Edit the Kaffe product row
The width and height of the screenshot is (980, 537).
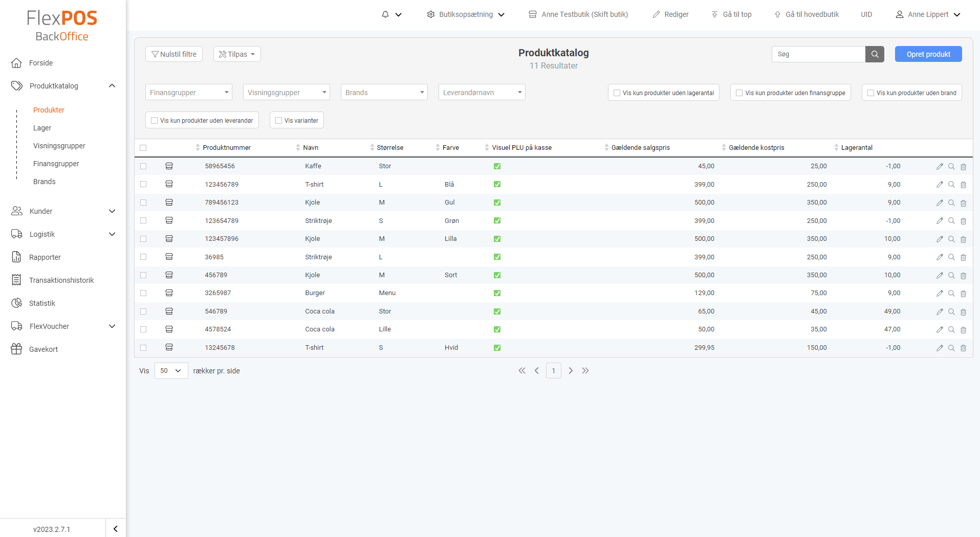point(940,166)
